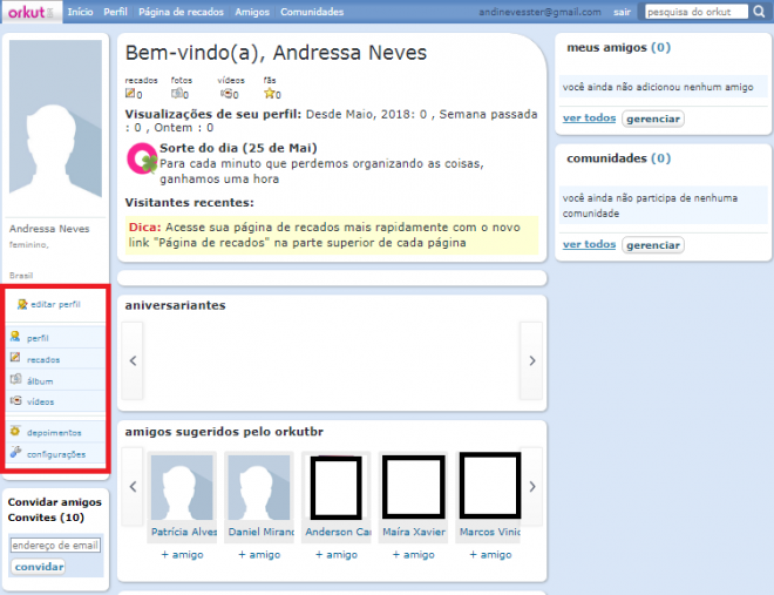Viewport: 774px width, 595px height.
Task: Click the recados notepad icon in sidebar
Action: (x=15, y=358)
